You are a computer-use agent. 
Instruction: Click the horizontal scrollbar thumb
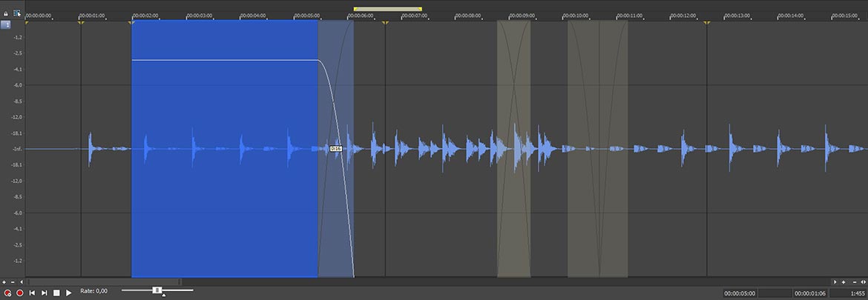pyautogui.click(x=104, y=282)
